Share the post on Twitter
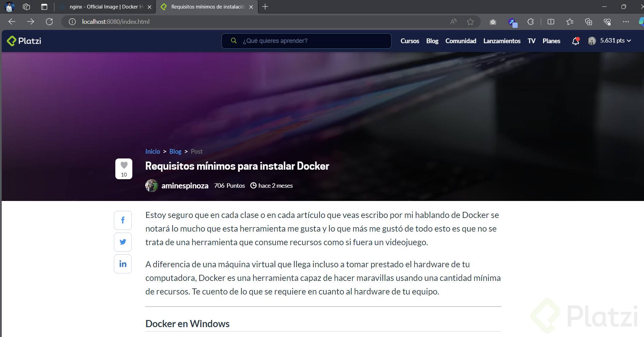 [x=123, y=242]
